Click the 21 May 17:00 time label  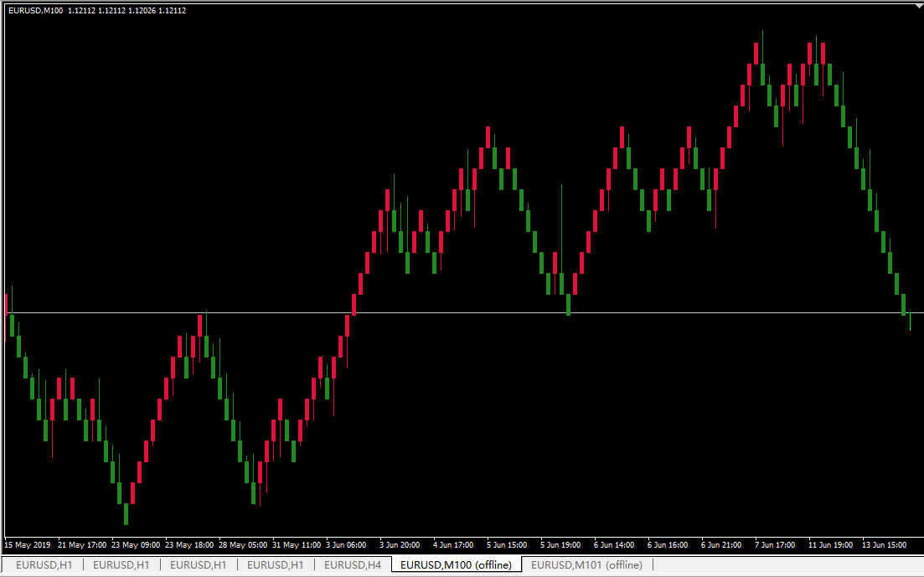(82, 544)
